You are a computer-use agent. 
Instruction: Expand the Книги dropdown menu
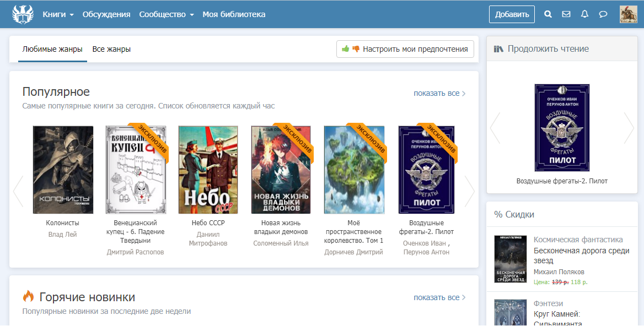(x=58, y=14)
